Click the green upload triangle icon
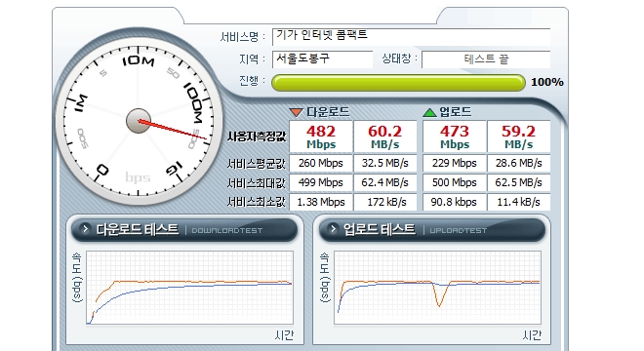This screenshot has width=644, height=351. (429, 112)
